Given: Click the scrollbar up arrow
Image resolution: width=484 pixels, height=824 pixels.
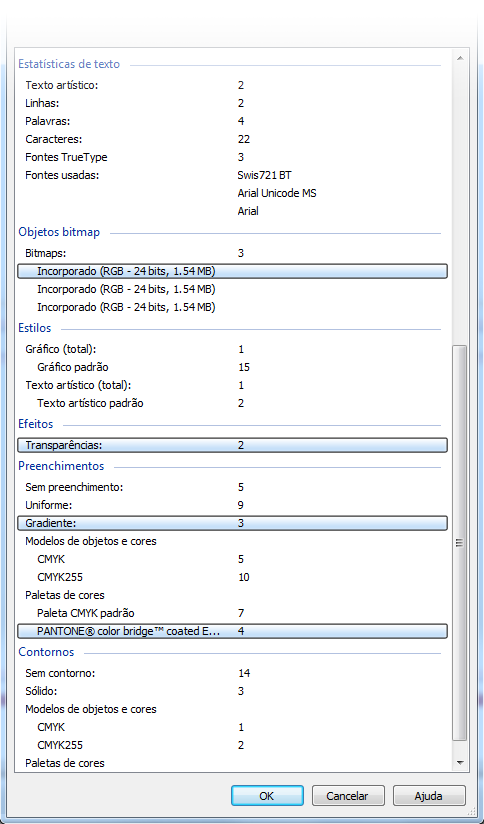Looking at the screenshot, I should pos(460,58).
